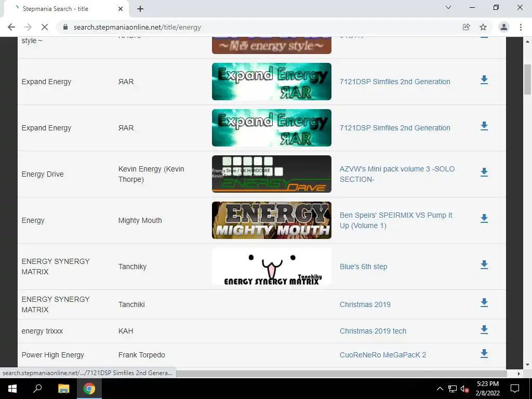Click the muted volume tray icon

(x=465, y=389)
